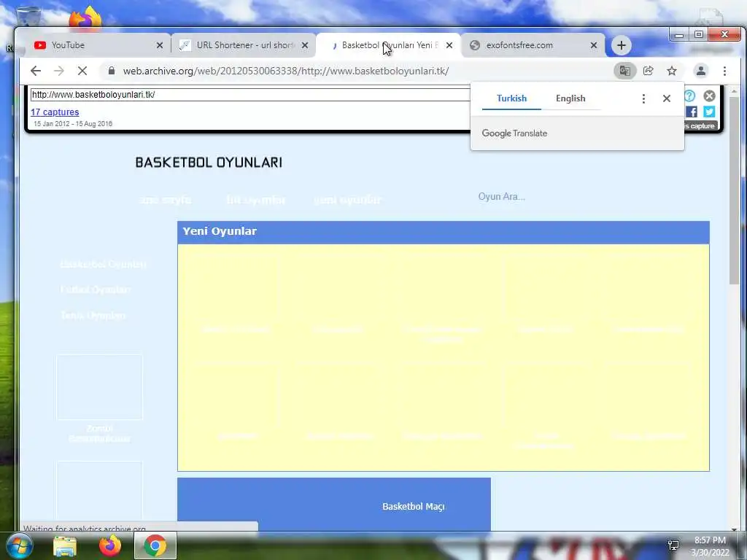Open the Chrome profile avatar
The width and height of the screenshot is (747, 560).
[701, 71]
